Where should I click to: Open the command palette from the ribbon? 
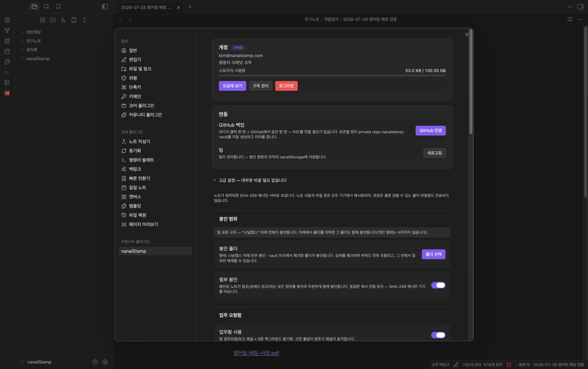coord(7,72)
